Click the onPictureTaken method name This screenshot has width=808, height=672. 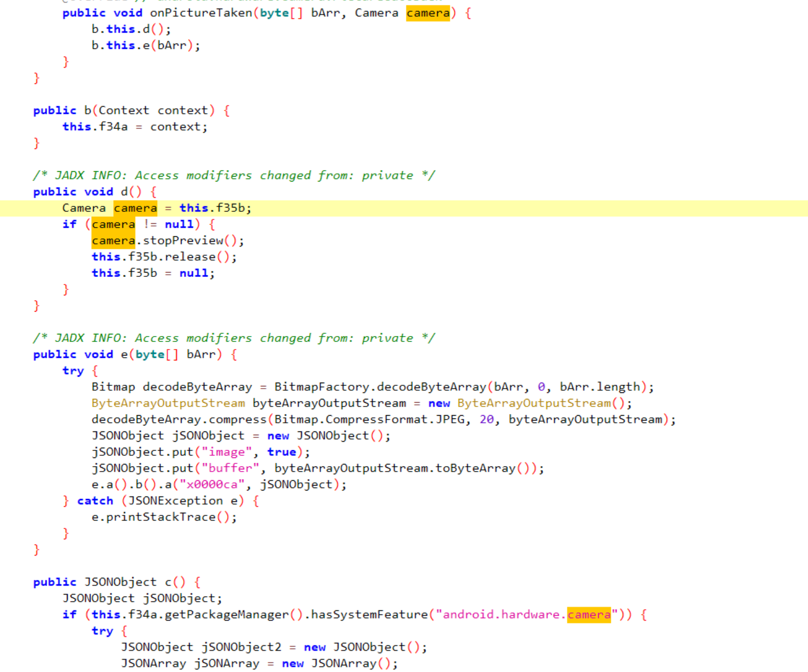pyautogui.click(x=201, y=13)
